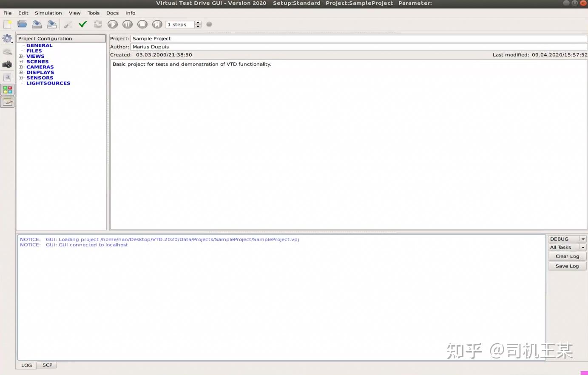Open the Simulation menu
Screen dimensions: 588x375
[x=48, y=13]
